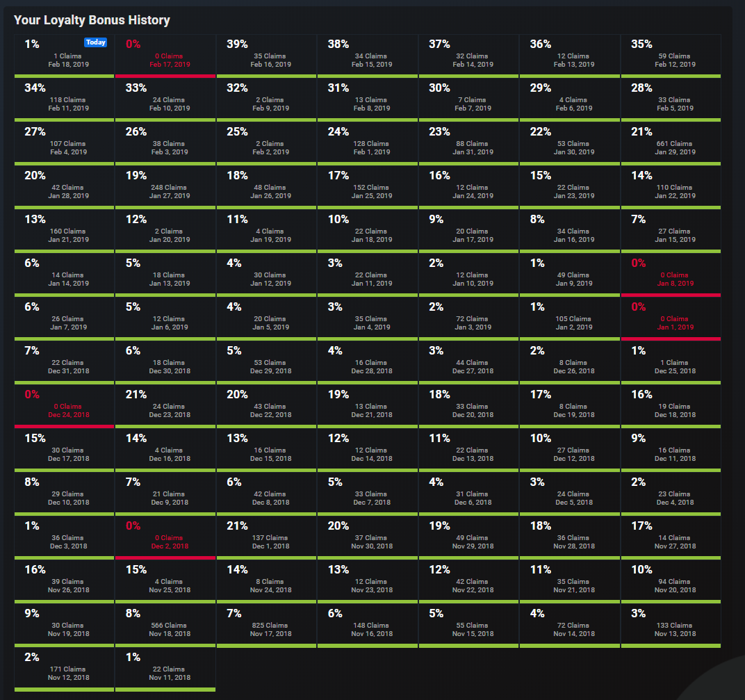Click the 38 Claims count
Viewport: 745px width, 700px height.
[x=169, y=143]
